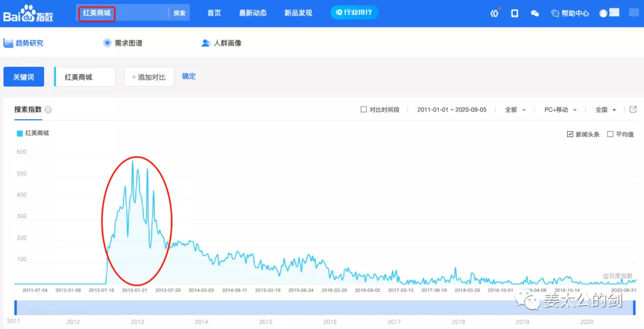The height and width of the screenshot is (329, 644).
Task: Click the 2013 label on timeline
Action: [137, 322]
